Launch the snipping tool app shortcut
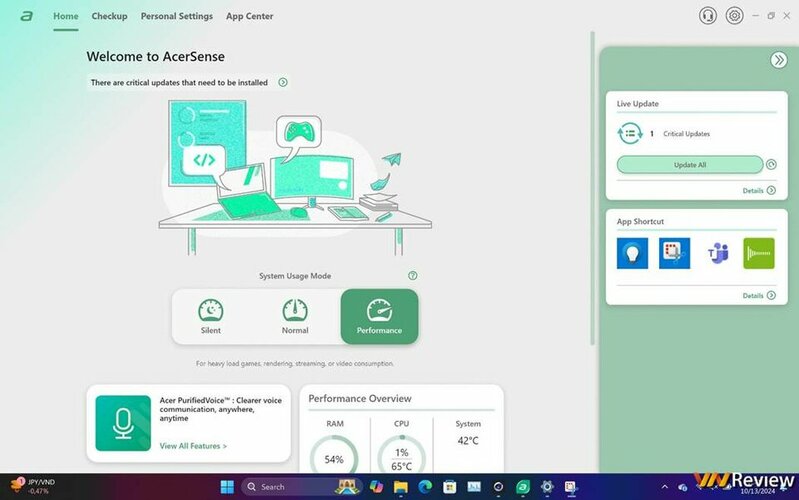 pos(674,253)
